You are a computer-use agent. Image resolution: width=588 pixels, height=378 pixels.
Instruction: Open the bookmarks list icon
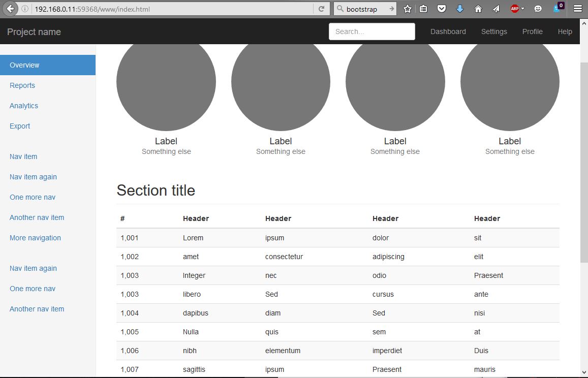(x=423, y=9)
